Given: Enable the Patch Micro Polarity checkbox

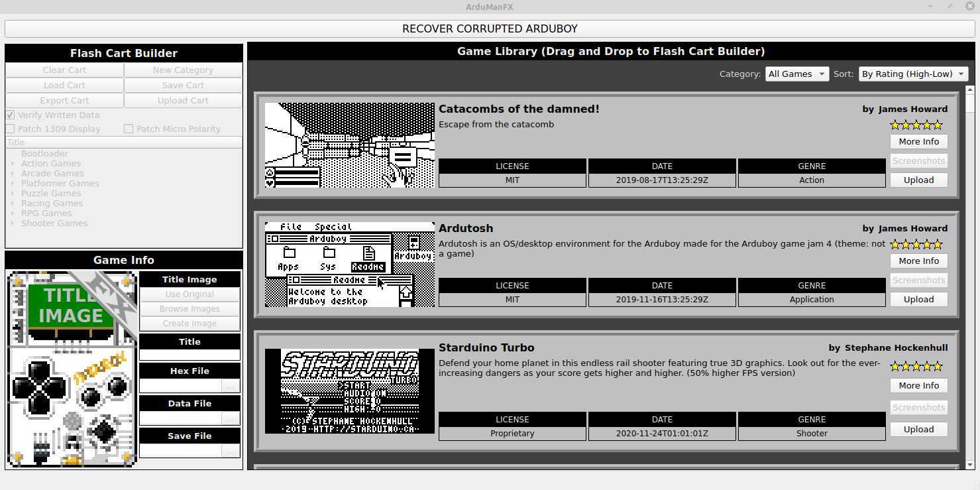Looking at the screenshot, I should coord(129,129).
